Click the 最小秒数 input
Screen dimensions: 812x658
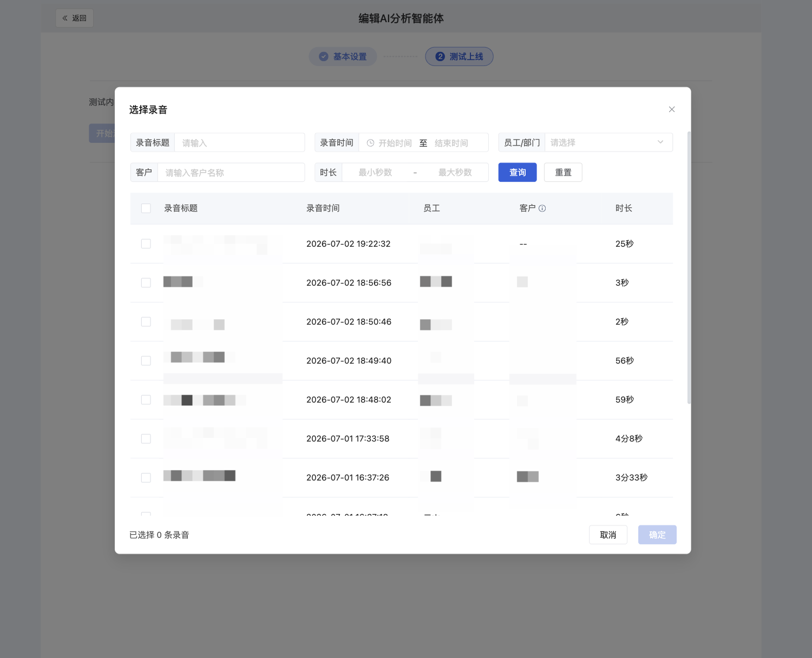[375, 172]
